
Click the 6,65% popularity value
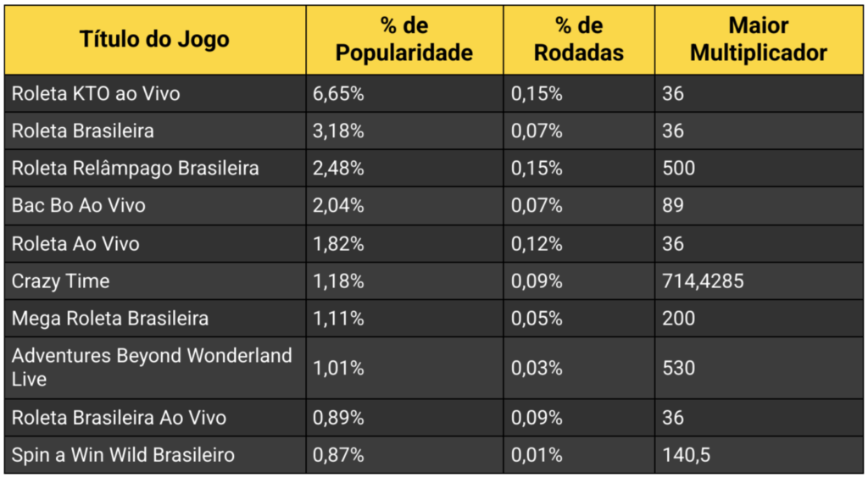pyautogui.click(x=338, y=94)
